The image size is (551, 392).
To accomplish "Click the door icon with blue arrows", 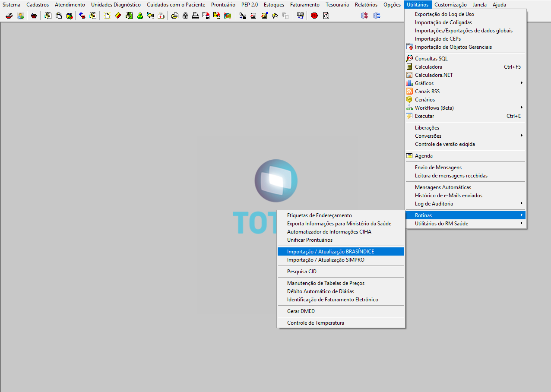I will [377, 16].
